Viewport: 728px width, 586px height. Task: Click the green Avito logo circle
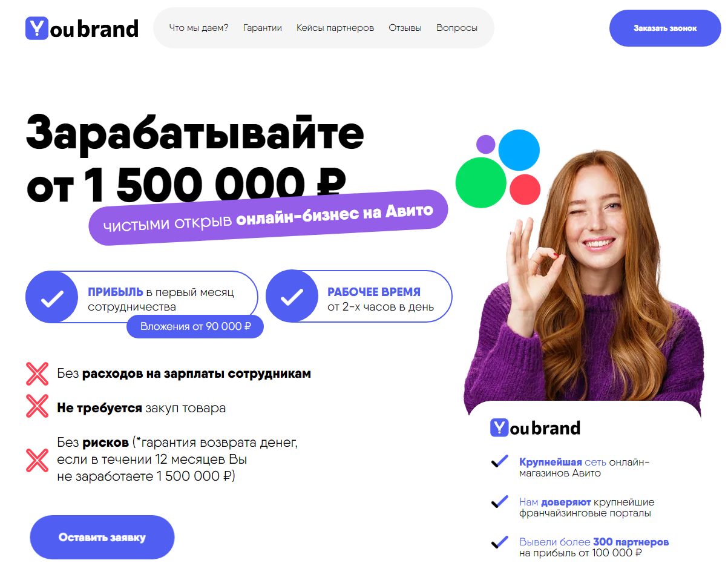click(x=480, y=182)
